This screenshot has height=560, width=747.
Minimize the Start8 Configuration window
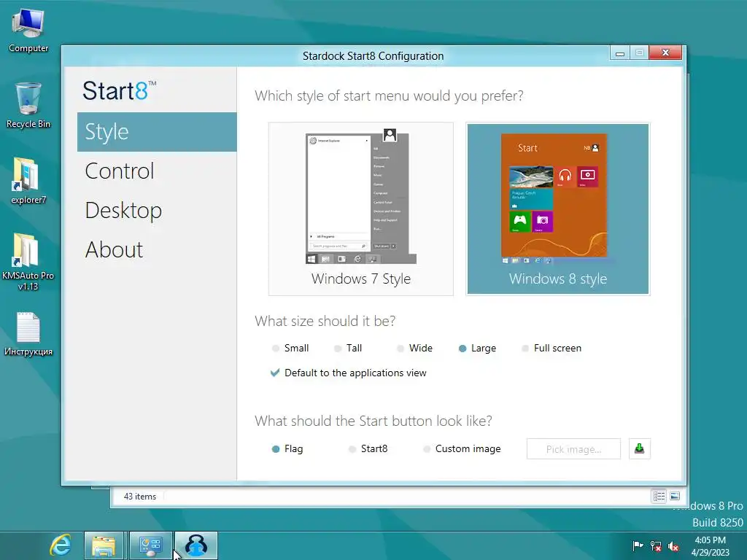(x=620, y=52)
